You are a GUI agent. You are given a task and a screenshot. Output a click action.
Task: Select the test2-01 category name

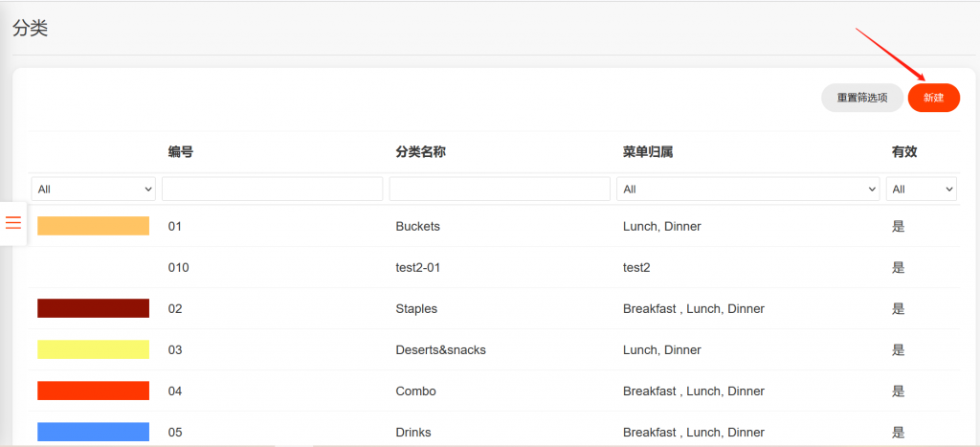tap(417, 268)
